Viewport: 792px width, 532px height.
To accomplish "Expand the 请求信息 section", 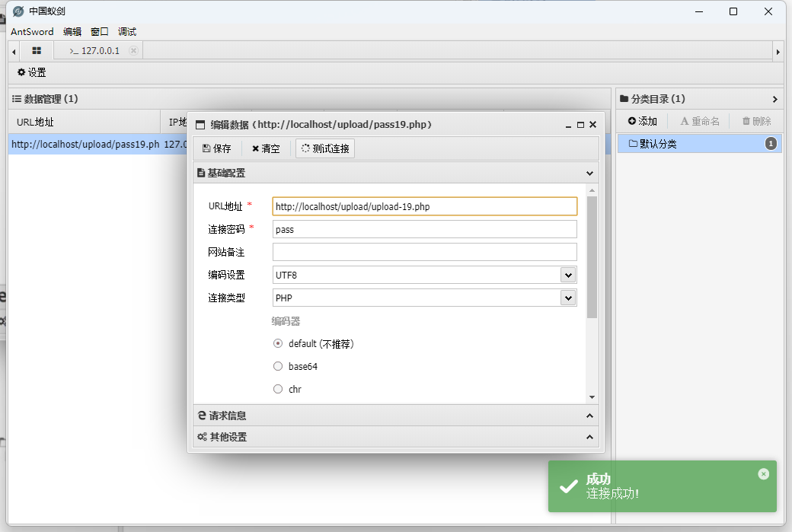I will 395,416.
